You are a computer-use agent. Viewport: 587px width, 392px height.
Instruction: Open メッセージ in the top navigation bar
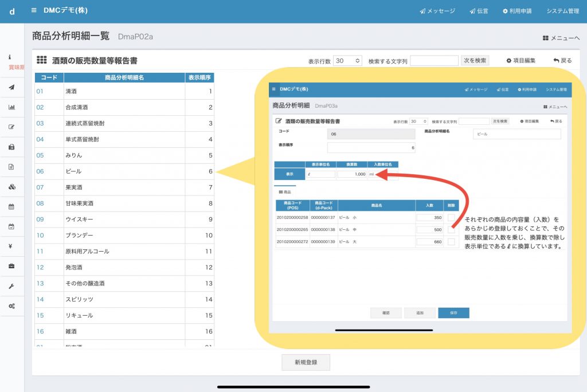click(437, 11)
